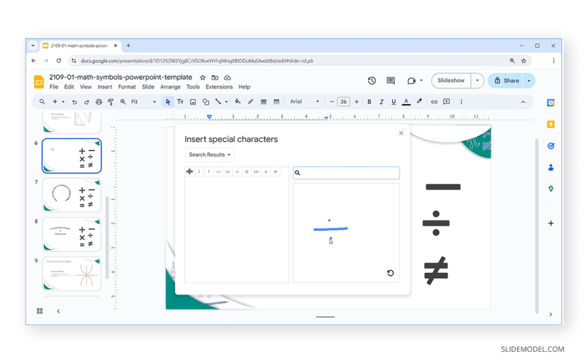Click the Insert image icon
This screenshot has width=588, height=364.
(x=193, y=102)
